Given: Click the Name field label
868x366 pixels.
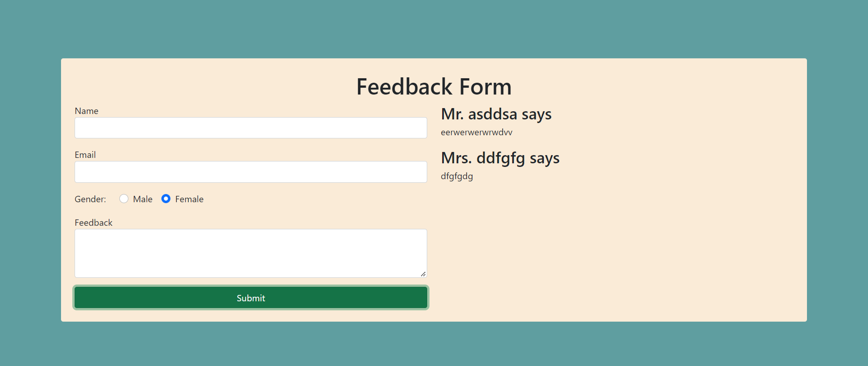Looking at the screenshot, I should (86, 111).
